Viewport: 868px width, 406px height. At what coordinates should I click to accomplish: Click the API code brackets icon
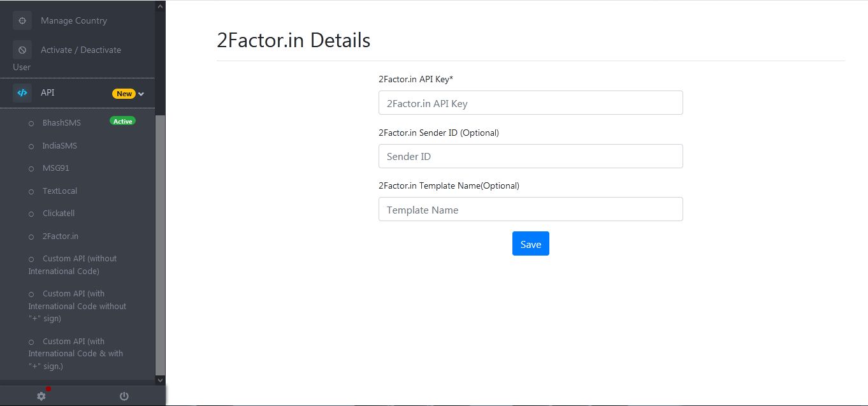[22, 92]
